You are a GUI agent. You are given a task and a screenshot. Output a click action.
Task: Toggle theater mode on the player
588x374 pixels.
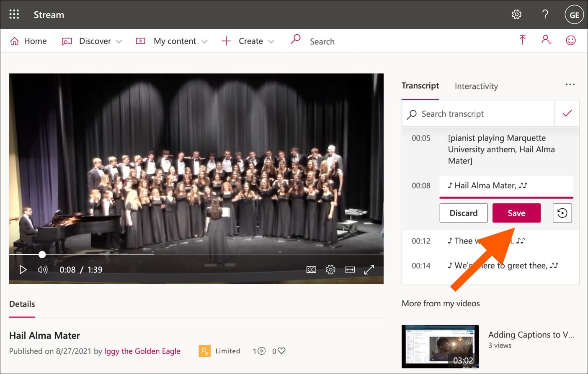click(350, 270)
